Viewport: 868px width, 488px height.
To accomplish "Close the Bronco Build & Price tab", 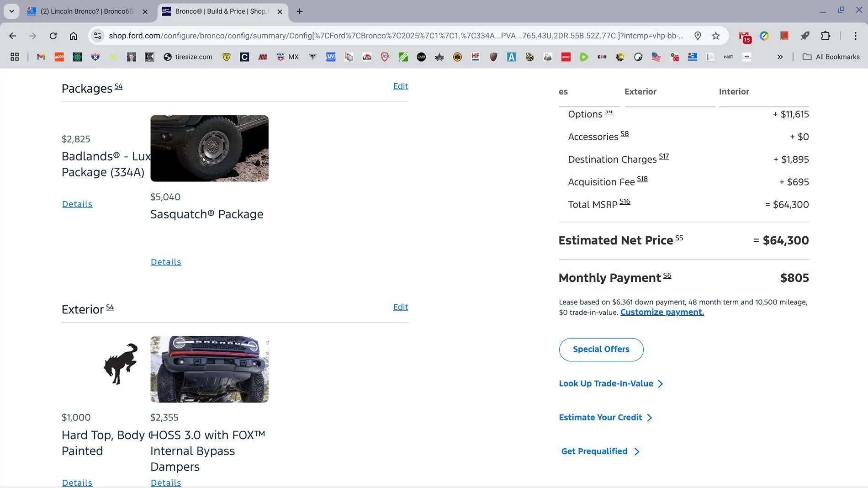I will point(280,11).
